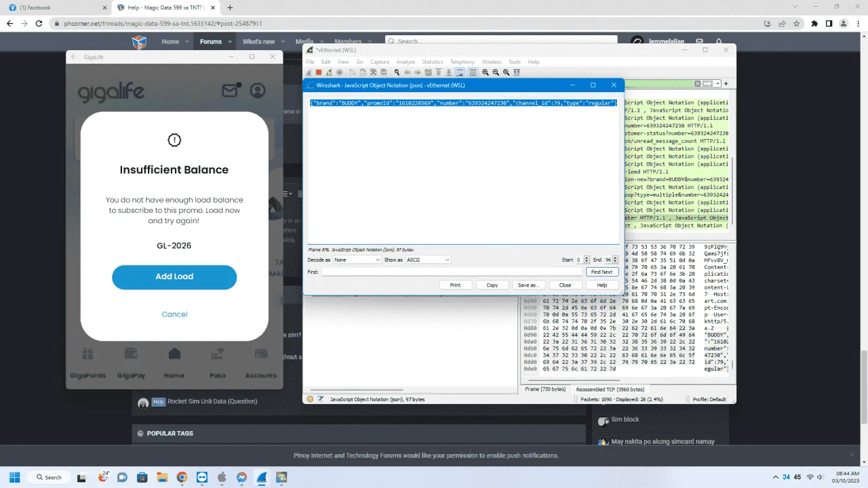Image resolution: width=868 pixels, height=488 pixels.
Task: Reset zoom to normal size in Wireshark
Action: (x=506, y=73)
